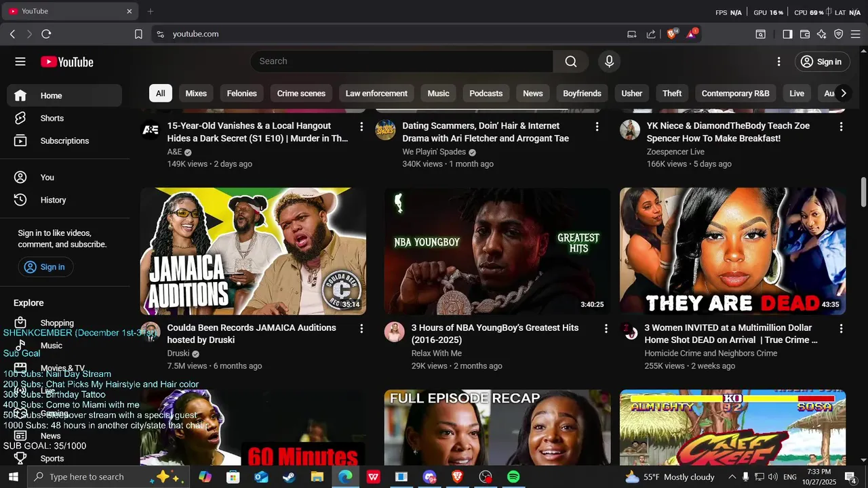The height and width of the screenshot is (488, 868).
Task: Reload the page in the browser
Action: tap(46, 34)
